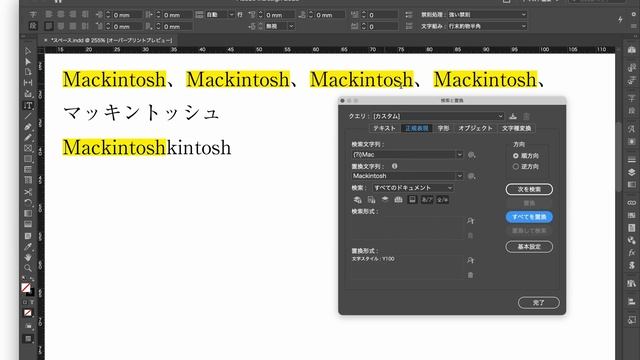Open the Effects fx panel in the right dock
Image resolution: width=640 pixels, height=360 pixels.
[x=632, y=253]
